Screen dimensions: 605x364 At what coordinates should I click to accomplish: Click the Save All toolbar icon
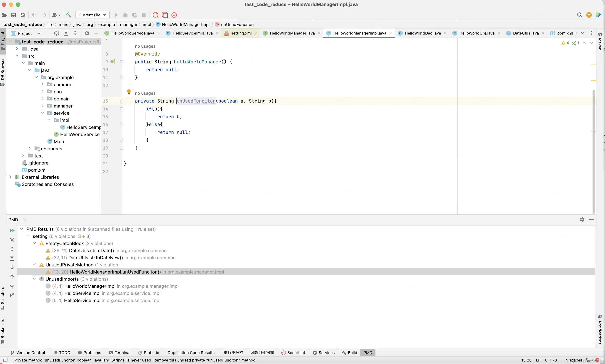13,15
